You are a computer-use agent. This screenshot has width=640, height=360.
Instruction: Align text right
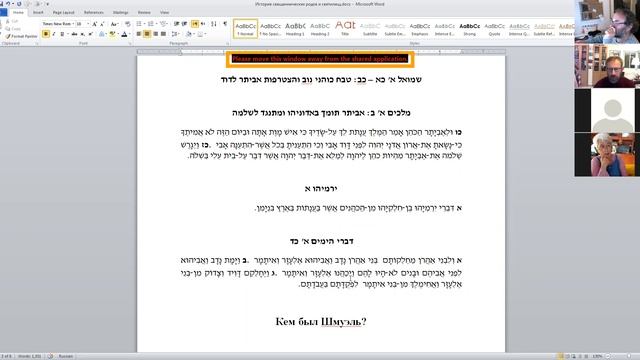point(156,34)
